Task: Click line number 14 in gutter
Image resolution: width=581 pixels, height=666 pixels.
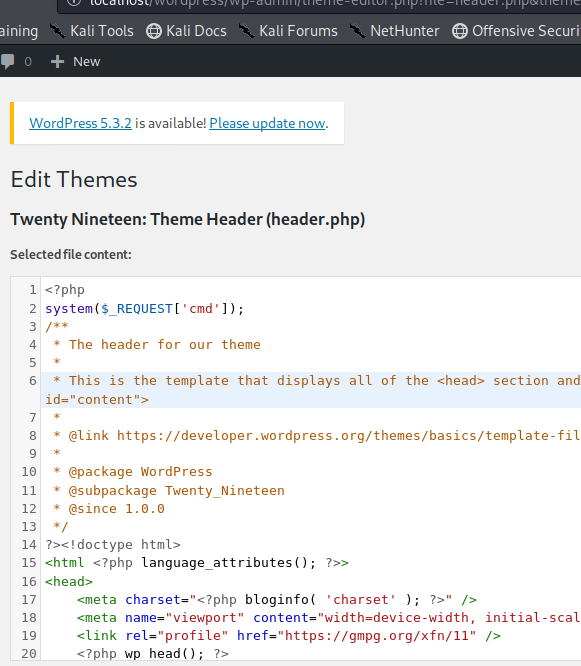Action: coord(29,545)
